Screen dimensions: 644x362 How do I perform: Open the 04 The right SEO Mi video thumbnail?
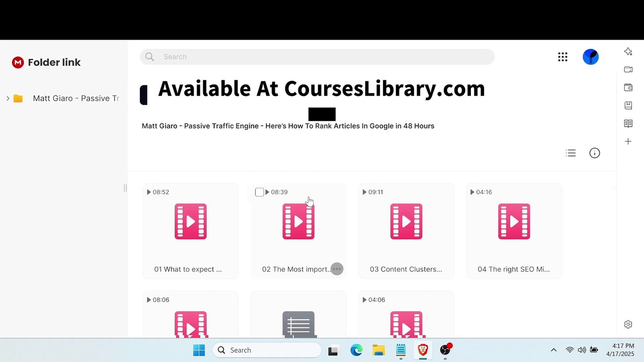point(514,221)
